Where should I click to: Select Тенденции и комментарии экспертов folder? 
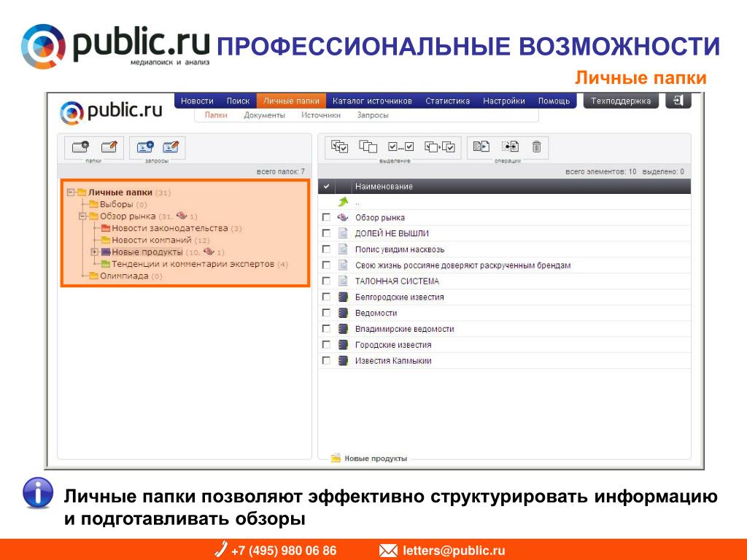click(193, 264)
